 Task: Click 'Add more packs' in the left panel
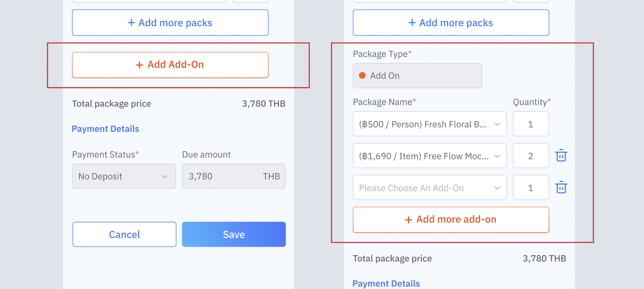(170, 23)
